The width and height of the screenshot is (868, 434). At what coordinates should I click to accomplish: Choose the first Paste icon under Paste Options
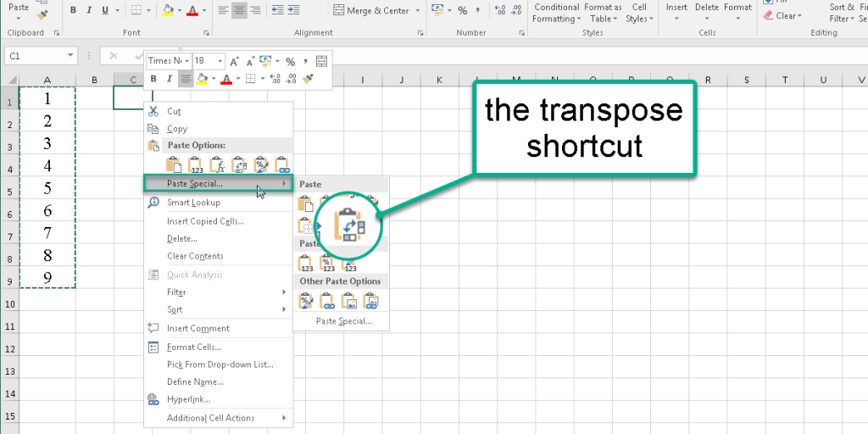174,164
